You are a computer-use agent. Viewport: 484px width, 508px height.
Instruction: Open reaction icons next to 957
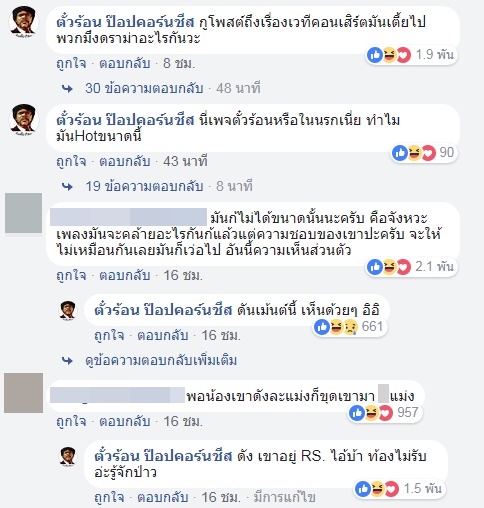385,413
